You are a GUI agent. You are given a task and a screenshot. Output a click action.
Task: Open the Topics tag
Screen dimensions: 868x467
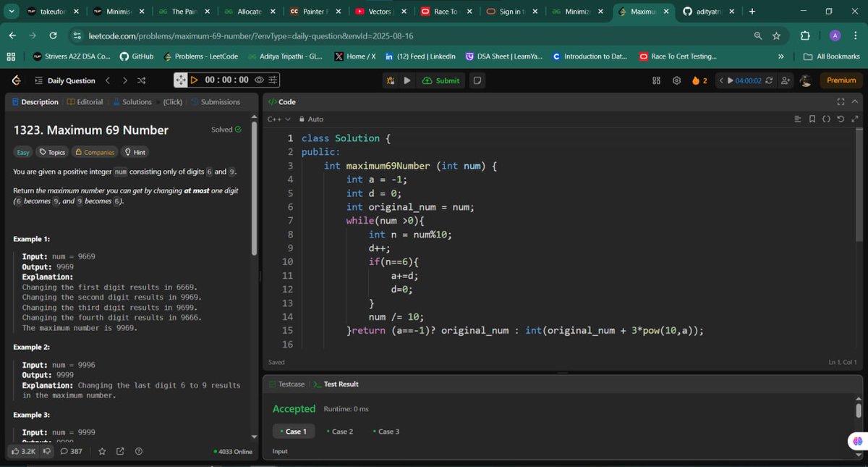53,152
